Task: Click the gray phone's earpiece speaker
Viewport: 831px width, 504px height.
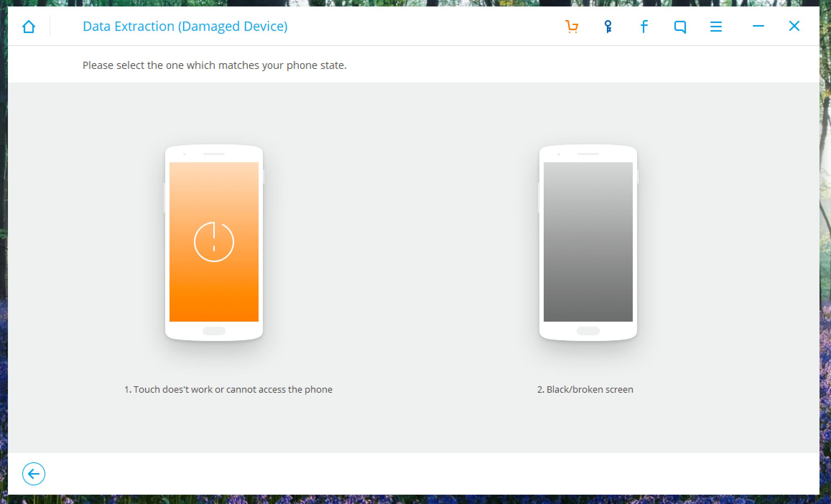Action: click(588, 154)
